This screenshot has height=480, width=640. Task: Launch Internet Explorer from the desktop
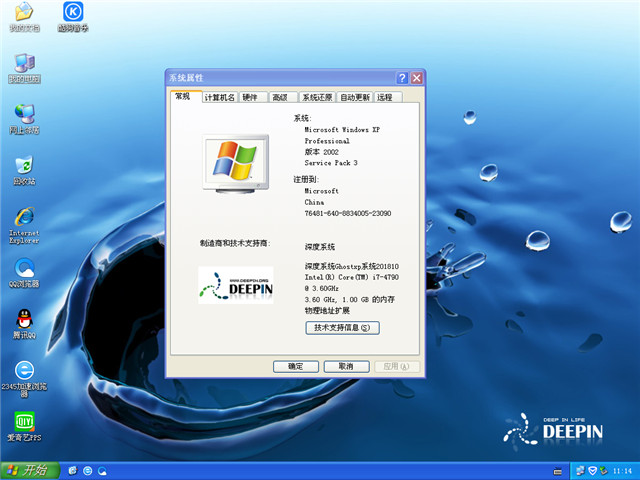pos(24,225)
